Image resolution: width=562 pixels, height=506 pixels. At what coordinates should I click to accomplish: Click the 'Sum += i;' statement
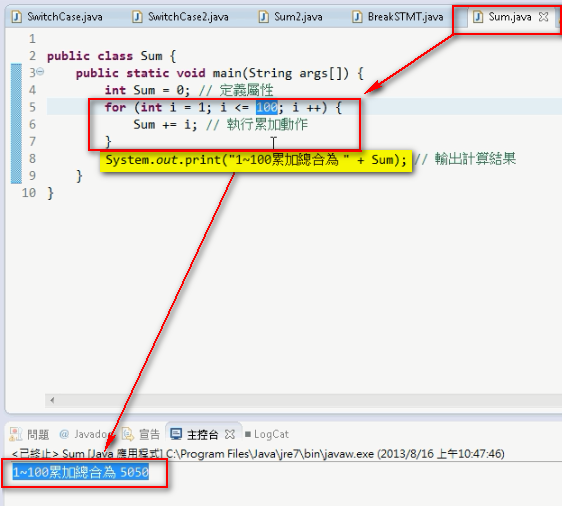coord(165,125)
